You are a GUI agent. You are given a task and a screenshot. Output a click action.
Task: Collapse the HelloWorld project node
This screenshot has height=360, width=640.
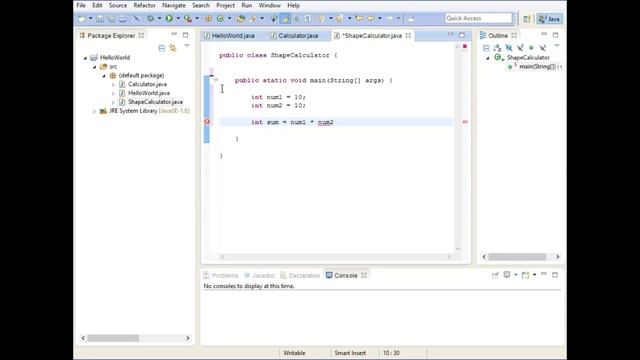click(85, 58)
